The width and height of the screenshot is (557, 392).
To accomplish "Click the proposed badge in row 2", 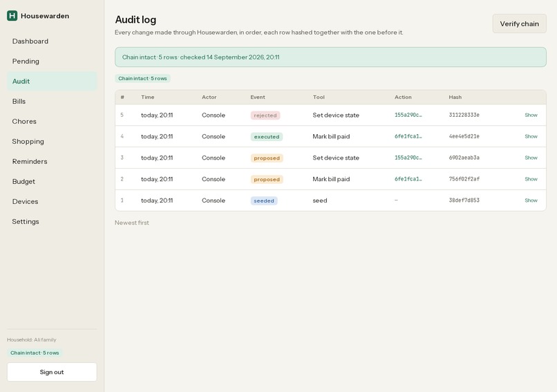I will tap(267, 180).
